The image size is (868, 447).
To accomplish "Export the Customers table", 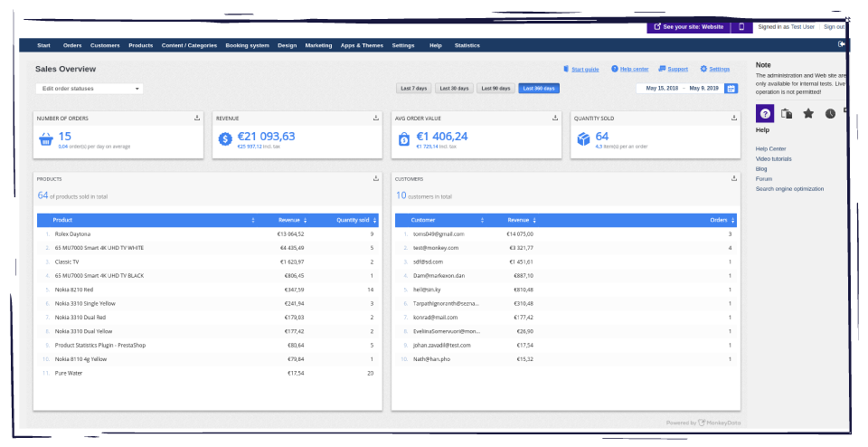I will 734,178.
